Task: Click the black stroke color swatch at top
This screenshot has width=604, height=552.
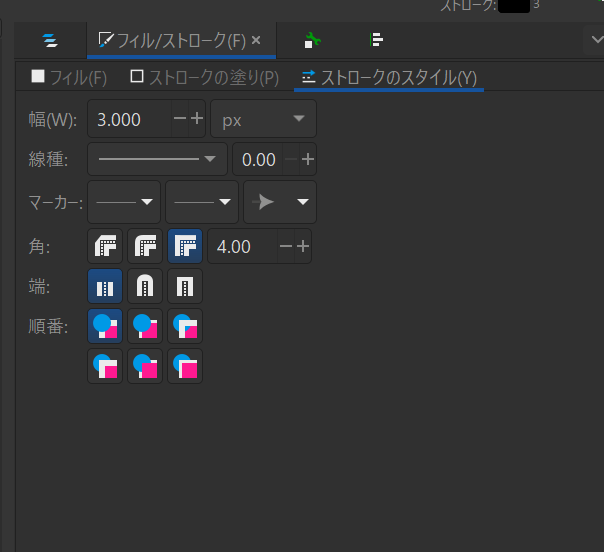Action: tap(514, 6)
